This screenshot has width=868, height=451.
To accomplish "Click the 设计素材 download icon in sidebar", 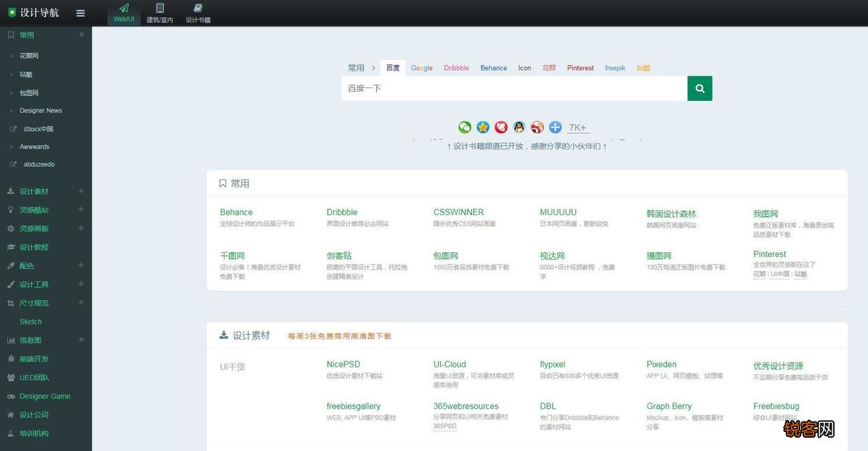I will tap(10, 191).
